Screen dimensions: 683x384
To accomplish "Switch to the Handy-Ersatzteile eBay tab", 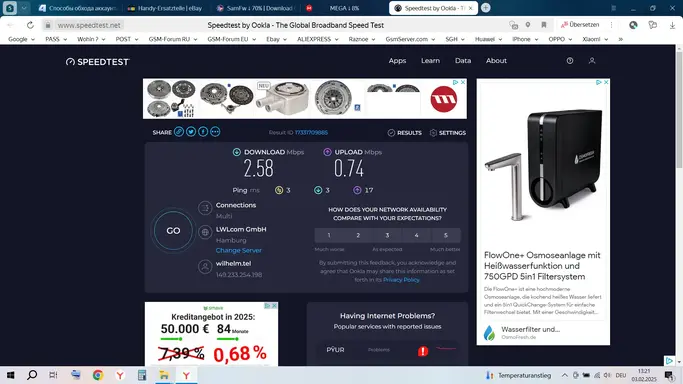I will click(166, 8).
